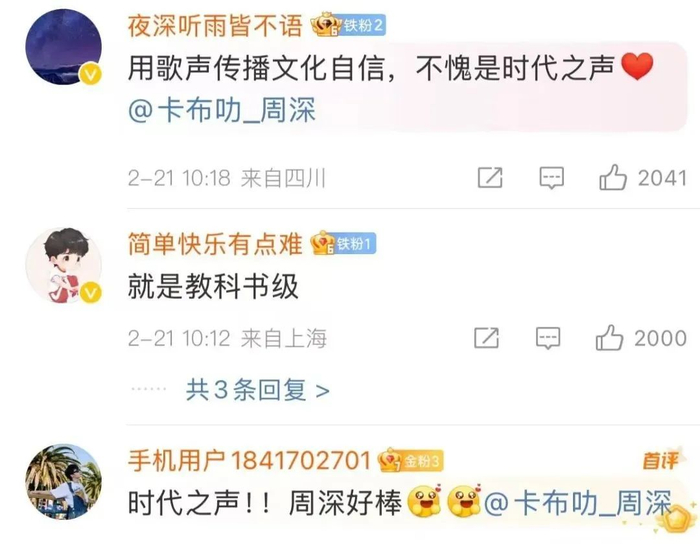Share the comment from 四川 via repost icon
The height and width of the screenshot is (544, 700).
coord(490,178)
